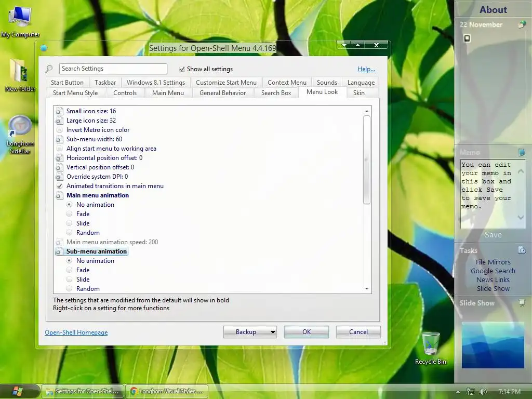Click the settings list scrollbar thumb
Viewport: 532px width, 399px height.
click(367, 160)
